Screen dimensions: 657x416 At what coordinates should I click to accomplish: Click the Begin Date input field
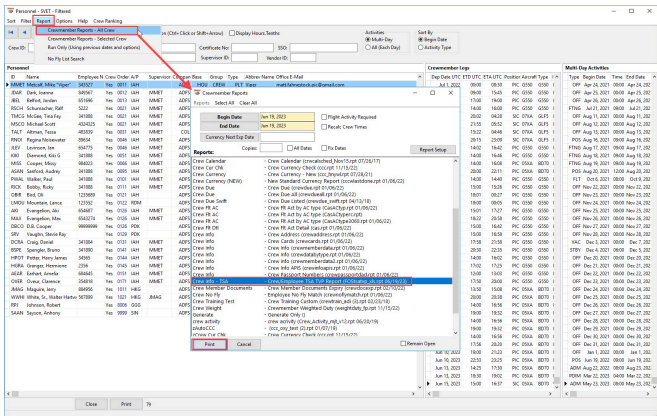287,117
